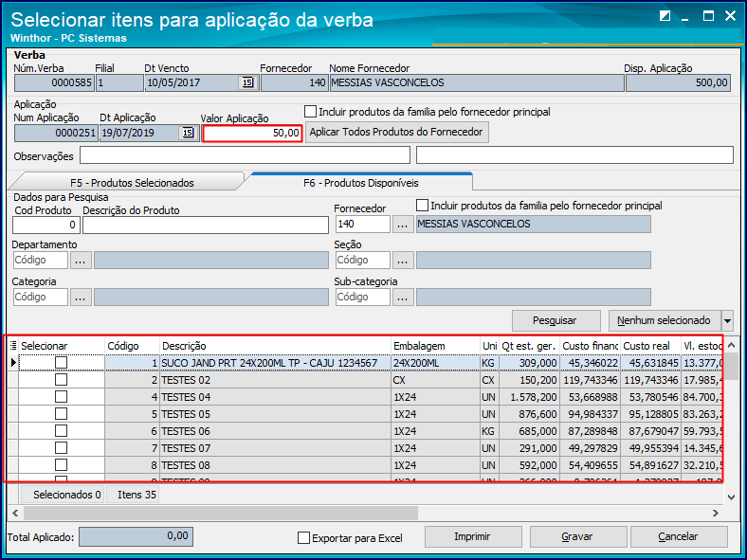Click the Seção Código field
Image resolution: width=747 pixels, height=560 pixels.
[363, 261]
